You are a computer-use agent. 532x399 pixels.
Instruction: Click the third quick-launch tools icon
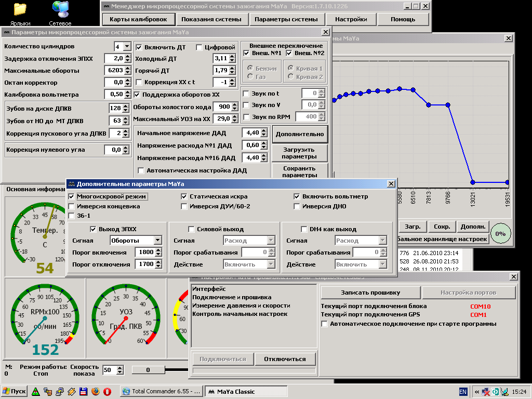click(x=60, y=392)
